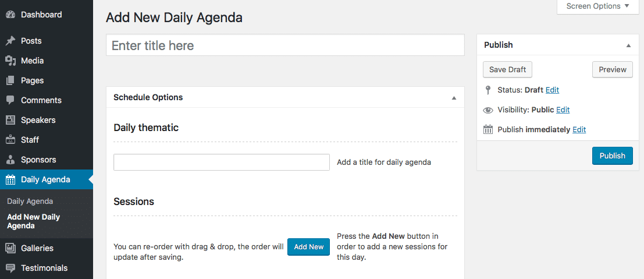The height and width of the screenshot is (279, 644).
Task: Click the Testimonials icon in sidebar
Action: coord(10,268)
